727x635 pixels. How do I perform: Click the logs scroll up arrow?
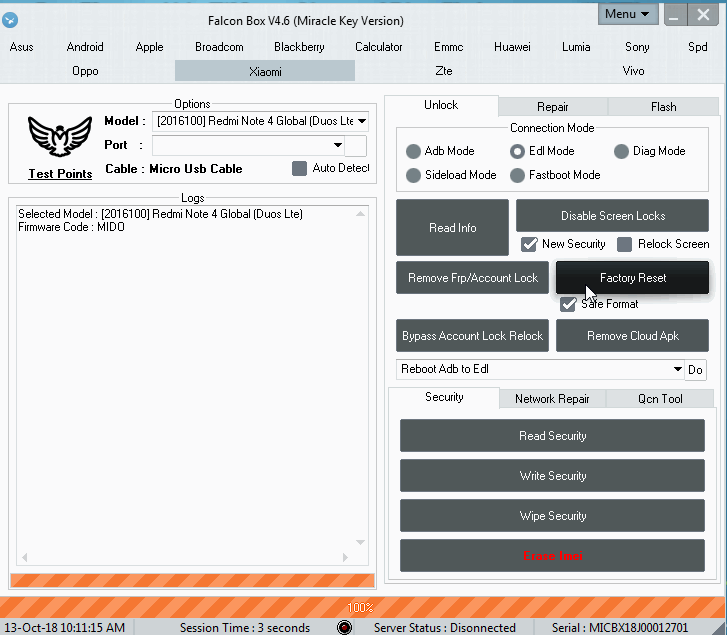coord(360,214)
